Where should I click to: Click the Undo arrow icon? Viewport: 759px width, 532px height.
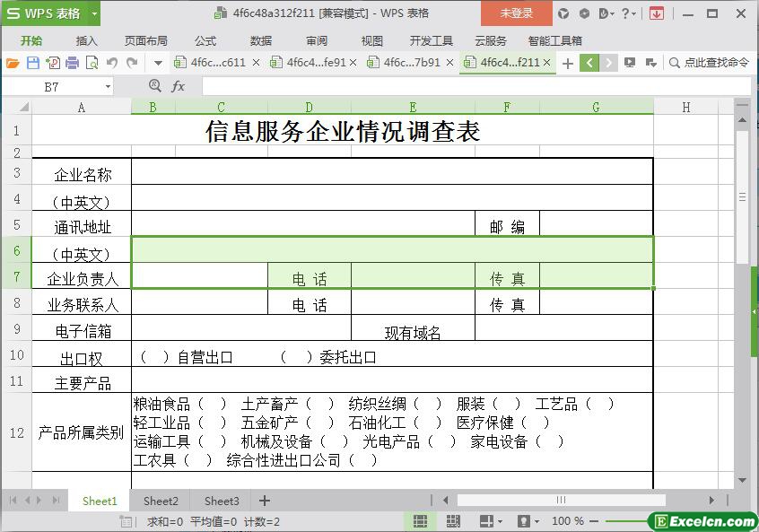[112, 63]
